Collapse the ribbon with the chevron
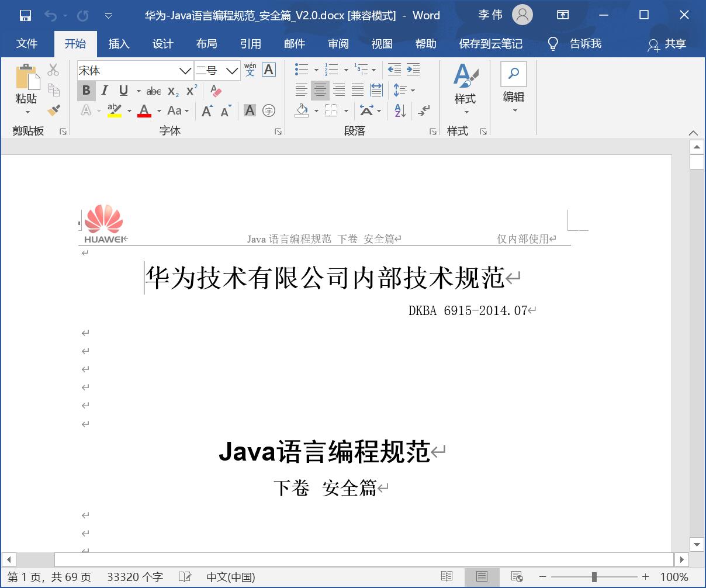The width and height of the screenshot is (706, 588). [693, 133]
